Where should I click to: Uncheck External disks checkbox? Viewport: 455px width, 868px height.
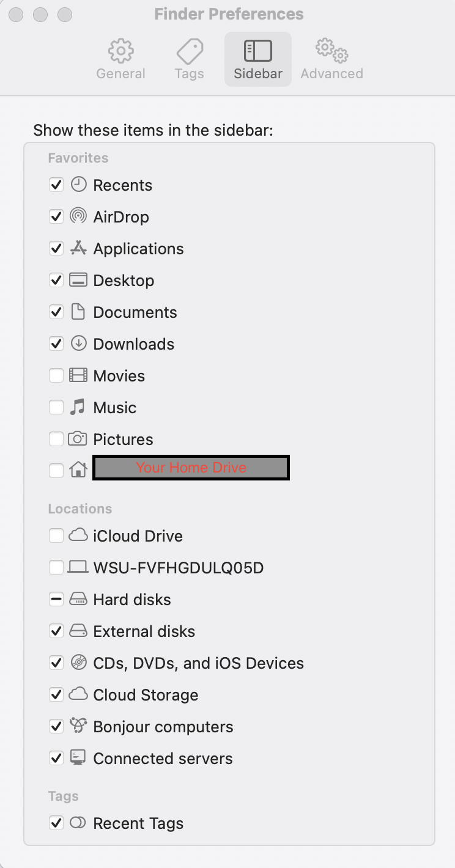click(56, 631)
